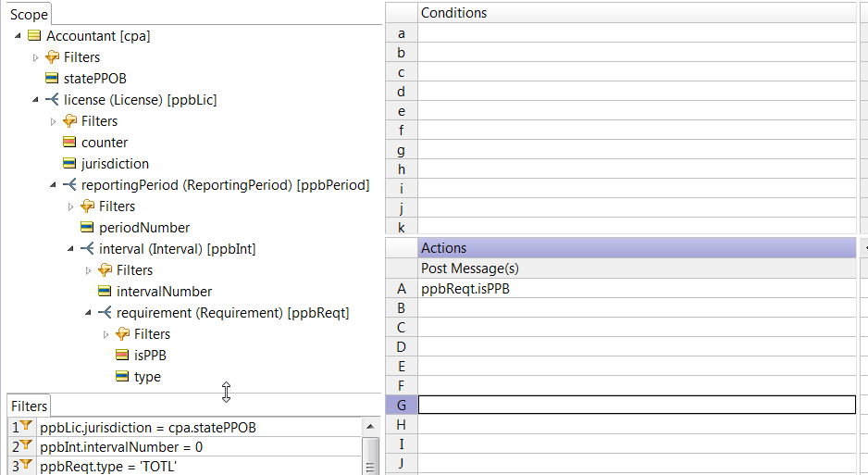
Task: Click the statePPOB attribute icon
Action: [x=52, y=78]
